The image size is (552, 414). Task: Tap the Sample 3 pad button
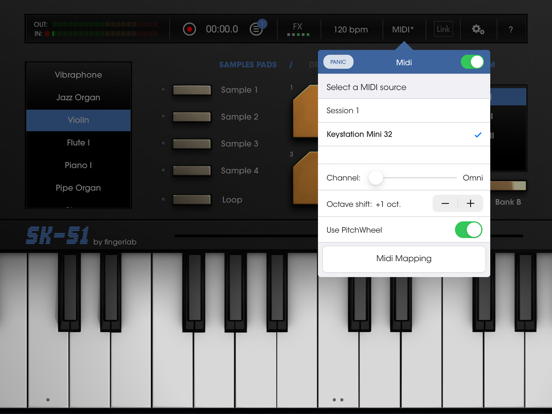[192, 144]
